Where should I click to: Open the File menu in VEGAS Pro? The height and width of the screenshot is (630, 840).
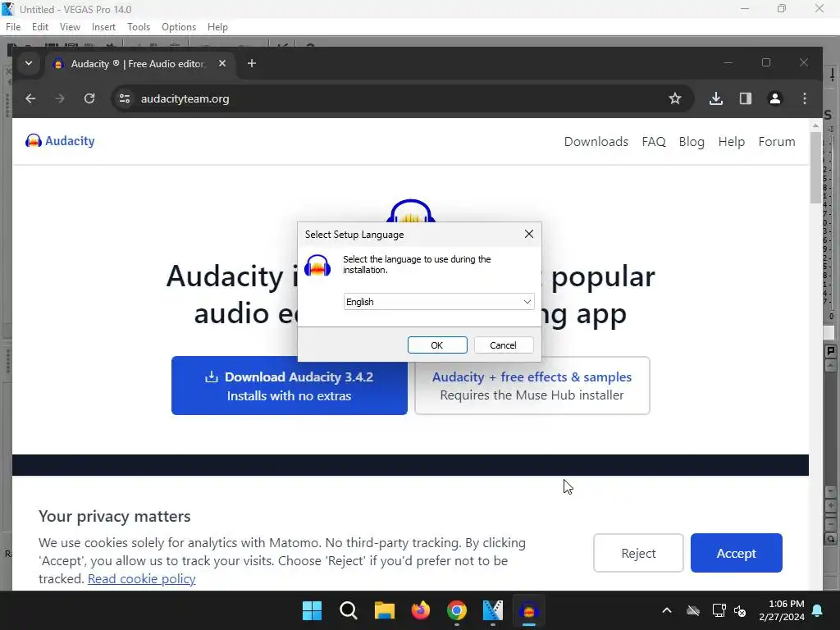(x=13, y=27)
